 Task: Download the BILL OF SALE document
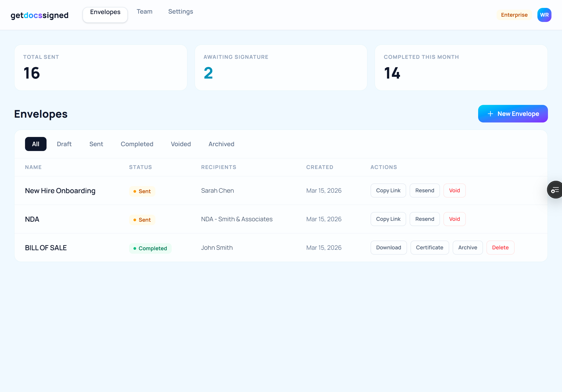tap(388, 247)
